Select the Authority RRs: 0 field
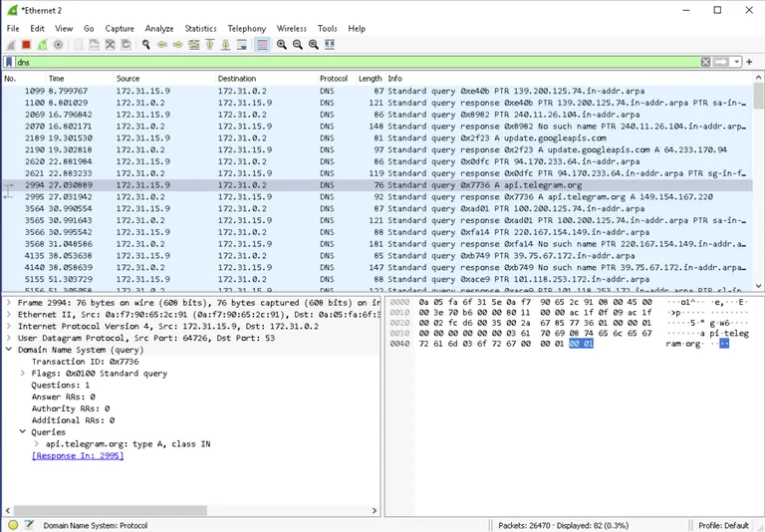 coord(71,408)
